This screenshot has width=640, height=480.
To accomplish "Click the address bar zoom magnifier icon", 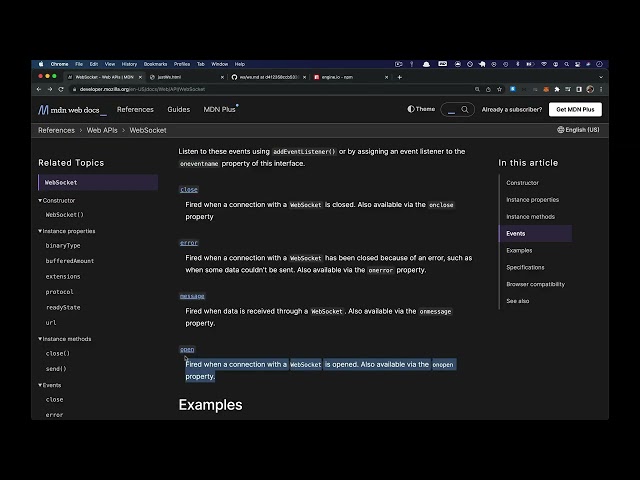I will pyautogui.click(x=477, y=89).
